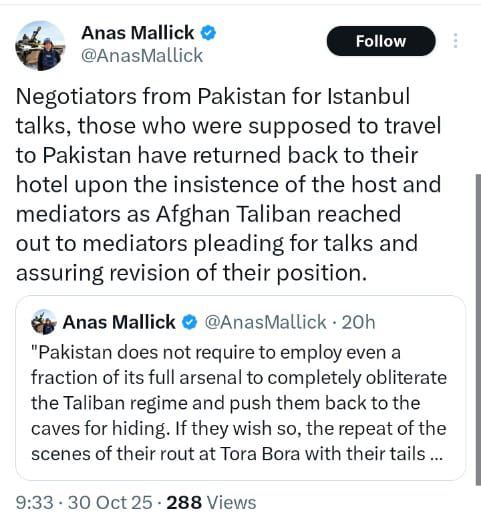Open the @AnasMallick handle in quoted tweet

pyautogui.click(x=265, y=322)
